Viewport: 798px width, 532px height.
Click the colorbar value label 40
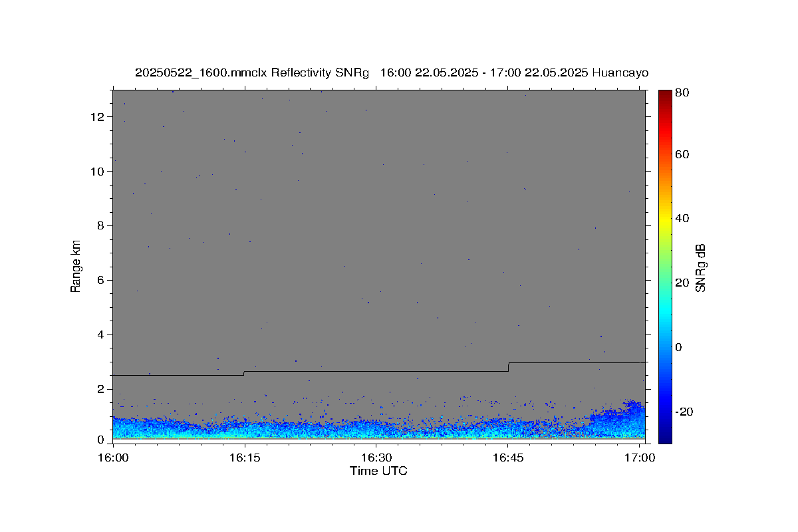pyautogui.click(x=682, y=218)
